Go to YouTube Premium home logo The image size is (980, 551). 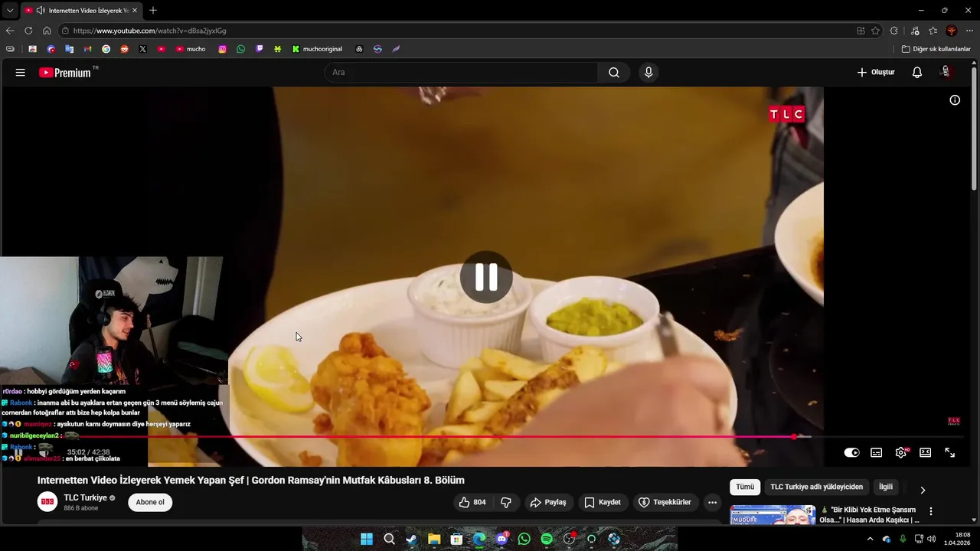(65, 73)
